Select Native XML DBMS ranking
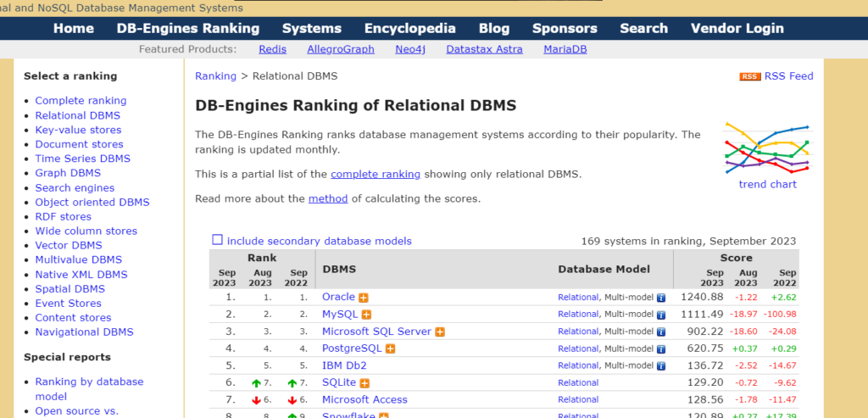The height and width of the screenshot is (418, 868). click(x=81, y=275)
